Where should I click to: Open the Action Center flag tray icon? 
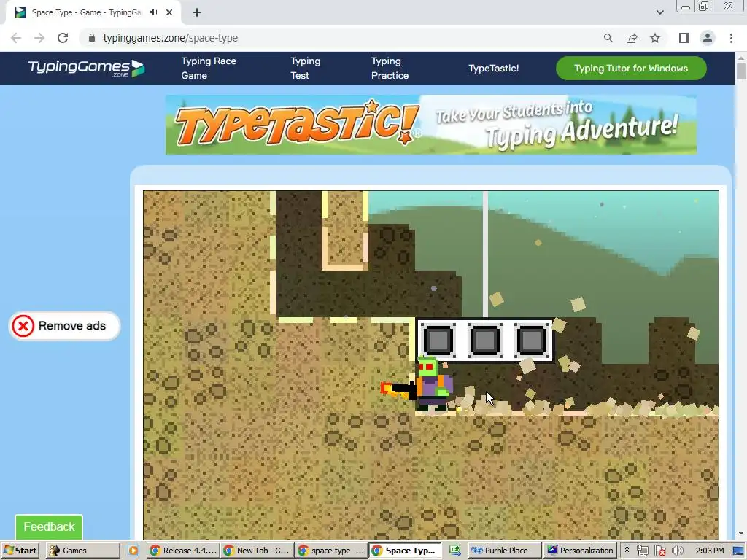pos(659,551)
